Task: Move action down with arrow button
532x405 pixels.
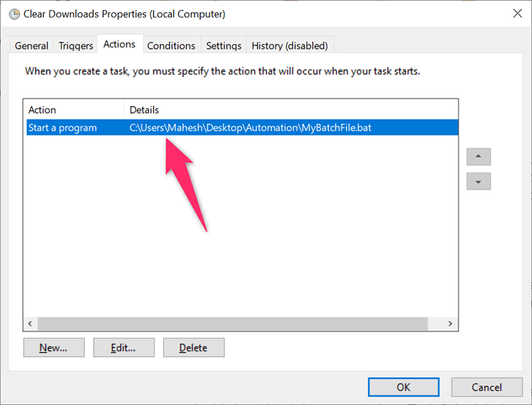Action: [x=478, y=182]
